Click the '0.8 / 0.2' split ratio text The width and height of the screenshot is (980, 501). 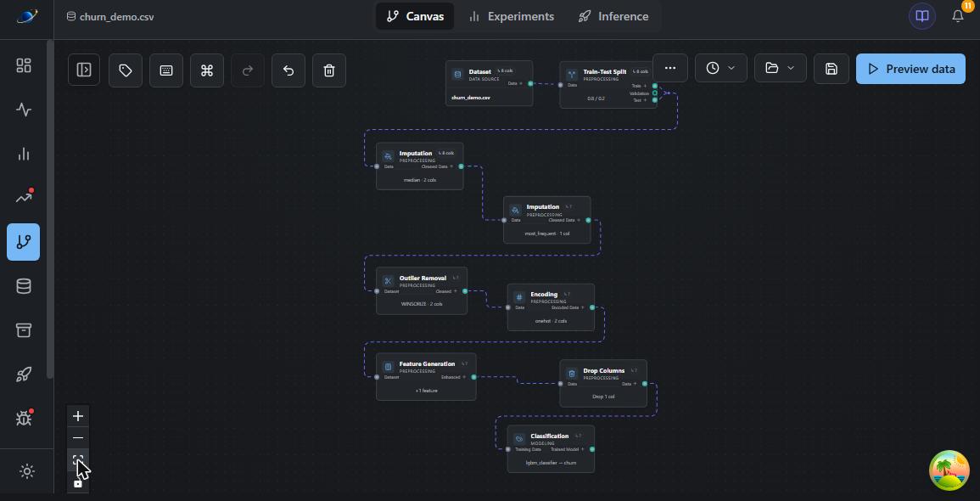[x=596, y=99]
